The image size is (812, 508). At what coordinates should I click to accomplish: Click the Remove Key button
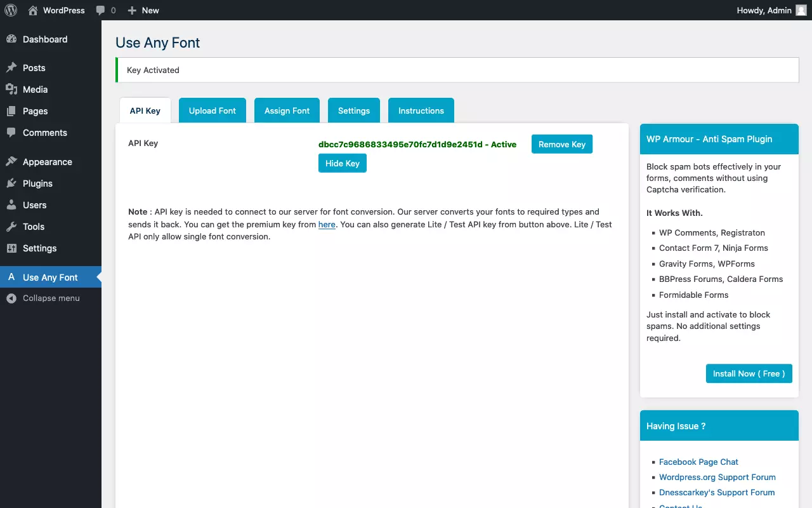coord(562,144)
